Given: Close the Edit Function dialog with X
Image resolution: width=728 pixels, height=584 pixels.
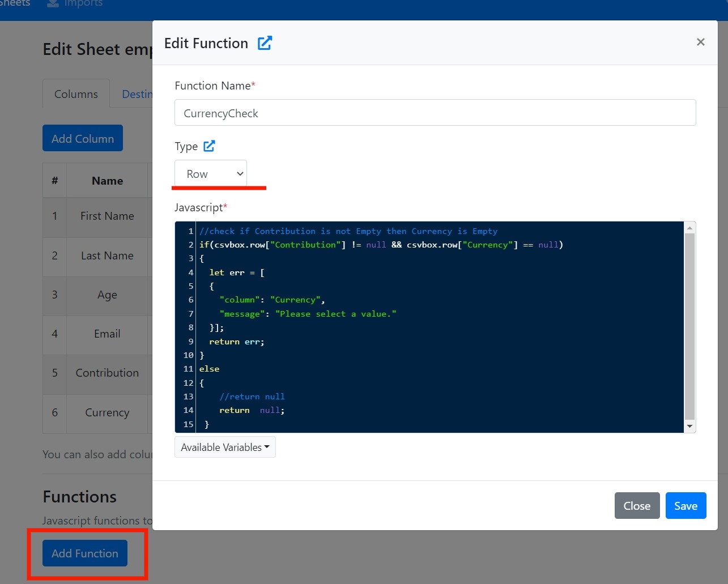Looking at the screenshot, I should point(701,42).
